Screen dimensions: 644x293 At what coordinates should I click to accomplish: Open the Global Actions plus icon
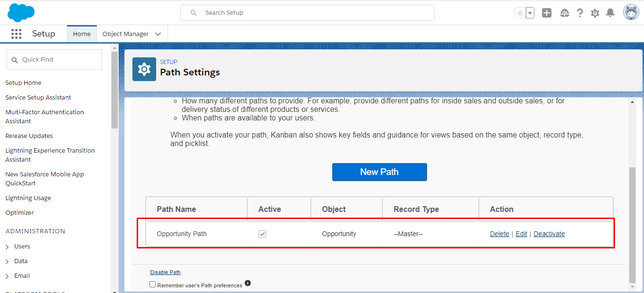tap(547, 13)
